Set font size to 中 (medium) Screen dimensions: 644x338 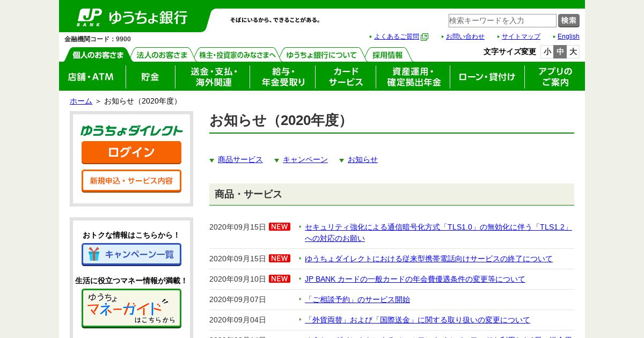click(x=560, y=52)
